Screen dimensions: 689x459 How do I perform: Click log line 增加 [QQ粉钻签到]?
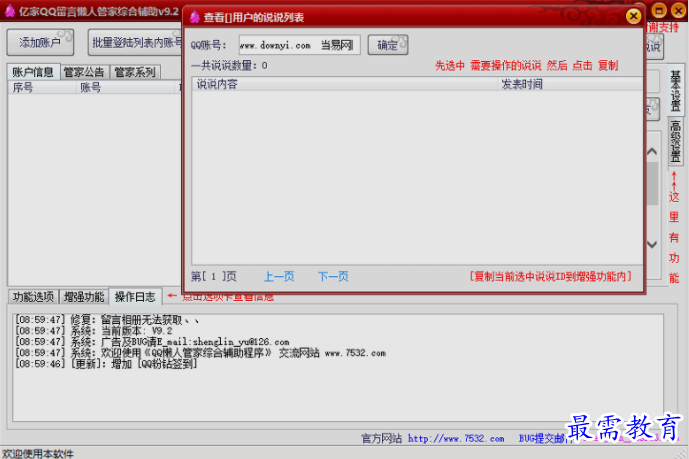(106, 364)
